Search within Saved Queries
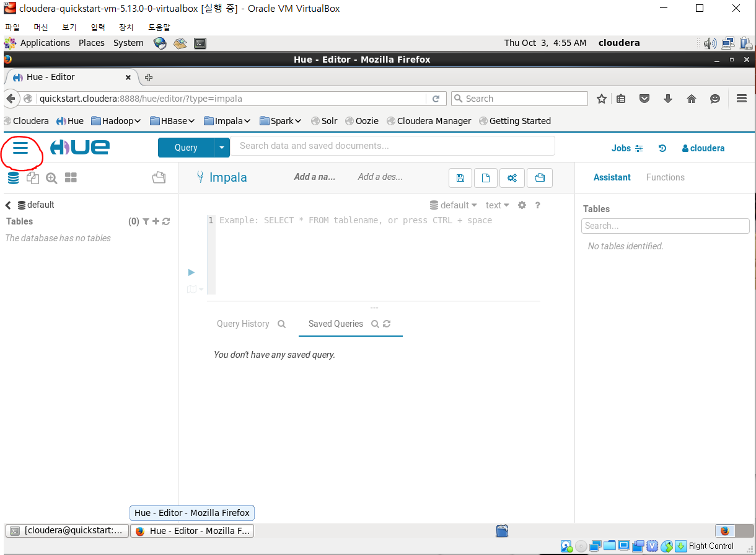 pyautogui.click(x=375, y=324)
